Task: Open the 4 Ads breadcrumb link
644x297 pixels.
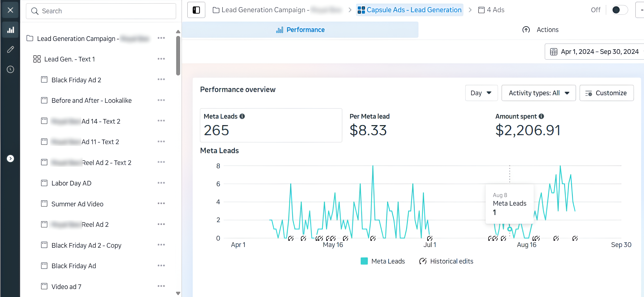Action: coord(491,10)
